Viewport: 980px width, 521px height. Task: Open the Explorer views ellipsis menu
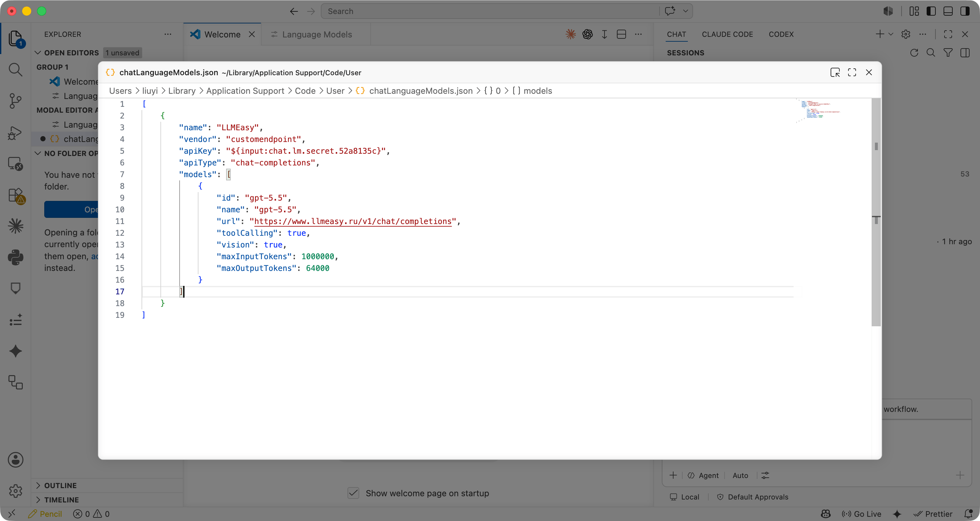pos(168,34)
